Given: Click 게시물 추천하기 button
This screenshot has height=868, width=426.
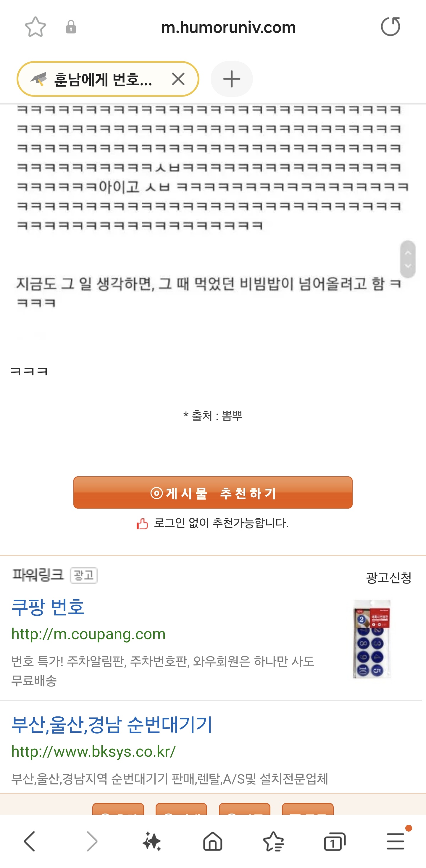Looking at the screenshot, I should coord(213,492).
